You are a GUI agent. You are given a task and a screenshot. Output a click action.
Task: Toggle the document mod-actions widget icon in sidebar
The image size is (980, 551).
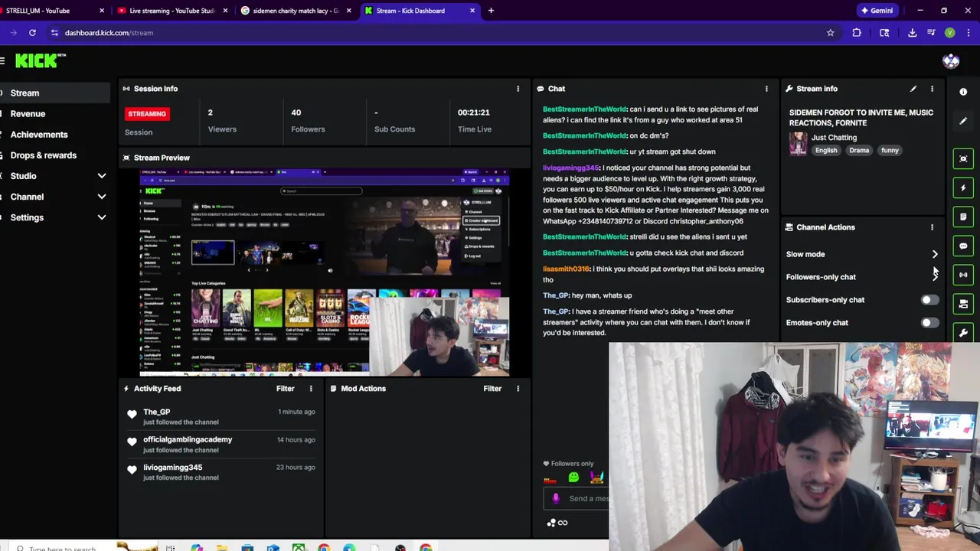coord(963,217)
